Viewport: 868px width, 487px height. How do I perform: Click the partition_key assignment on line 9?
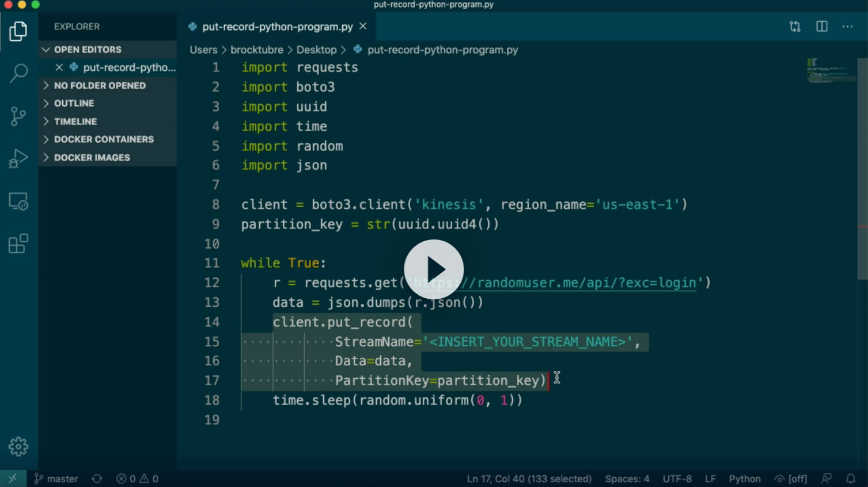tap(370, 224)
